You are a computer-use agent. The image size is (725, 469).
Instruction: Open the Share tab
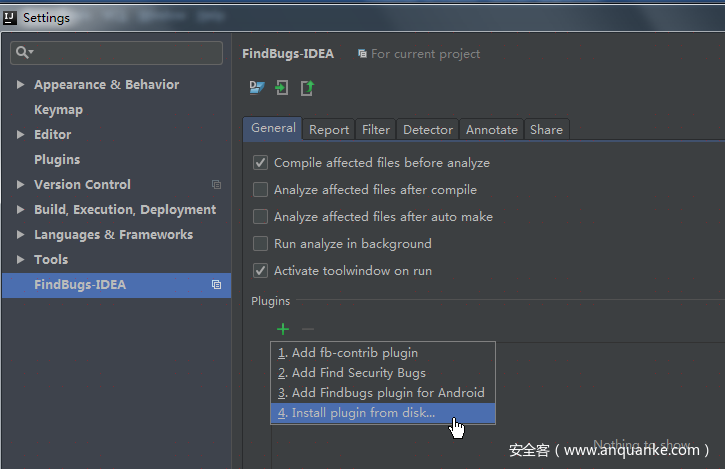546,130
